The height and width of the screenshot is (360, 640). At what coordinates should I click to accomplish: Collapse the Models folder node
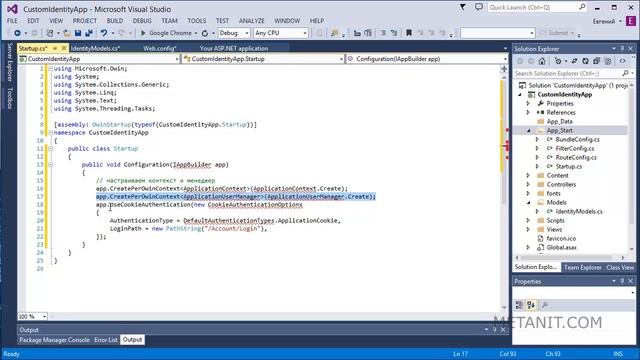tap(529, 202)
